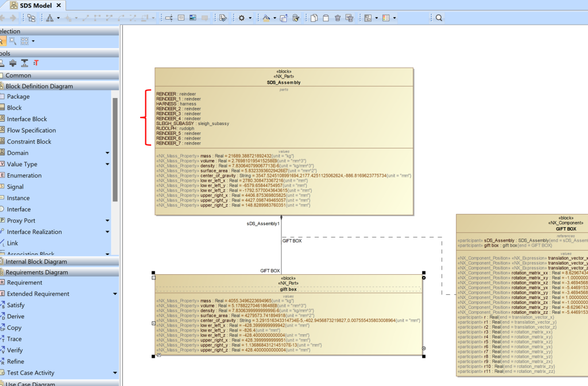This screenshot has width=588, height=386.
Task: Click the palette vertical scrollbar
Action: [x=115, y=150]
